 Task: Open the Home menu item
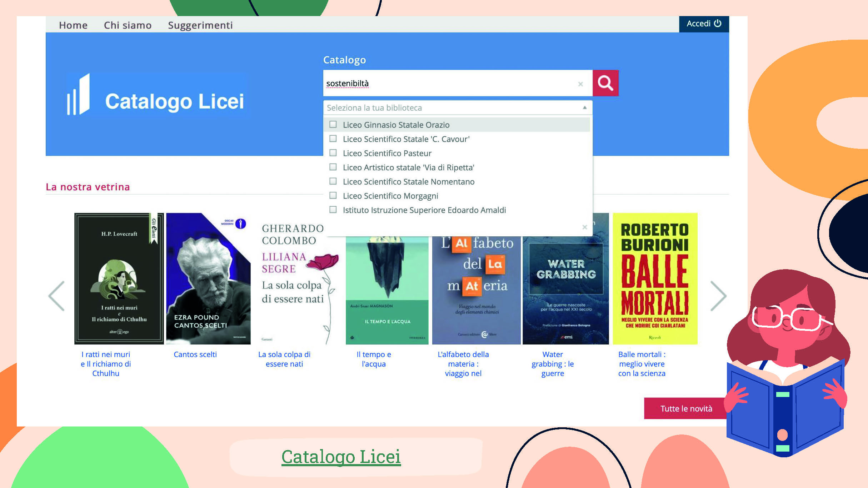point(73,25)
